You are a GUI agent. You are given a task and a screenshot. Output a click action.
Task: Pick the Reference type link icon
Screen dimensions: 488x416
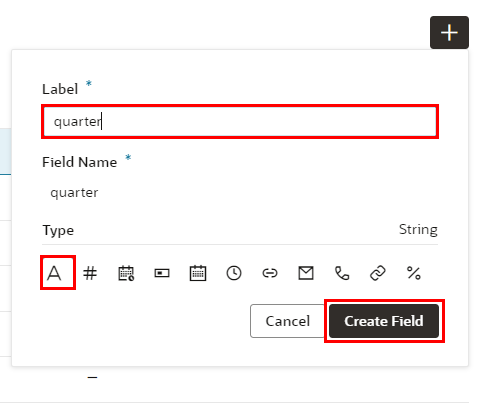click(x=270, y=273)
